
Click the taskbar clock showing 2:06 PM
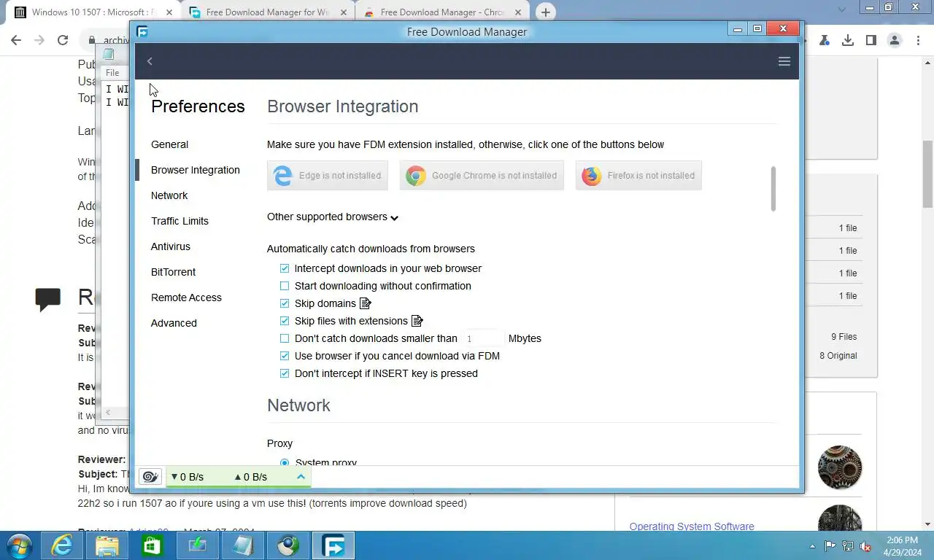pyautogui.click(x=902, y=546)
